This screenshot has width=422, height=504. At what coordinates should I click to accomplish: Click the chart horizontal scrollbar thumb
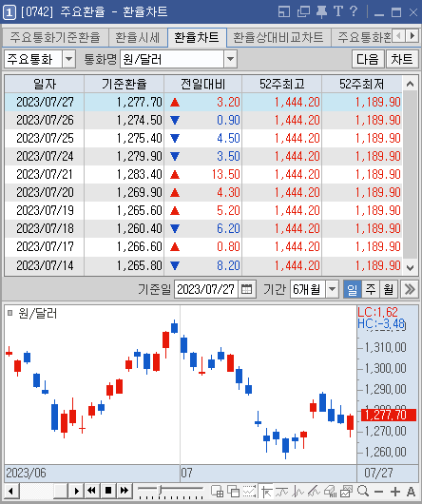coord(60,491)
